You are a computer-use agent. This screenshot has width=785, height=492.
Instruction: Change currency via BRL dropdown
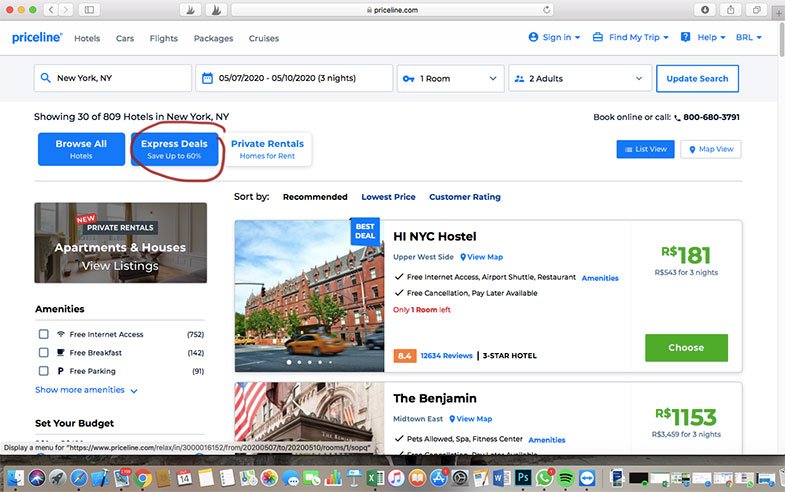click(x=748, y=37)
